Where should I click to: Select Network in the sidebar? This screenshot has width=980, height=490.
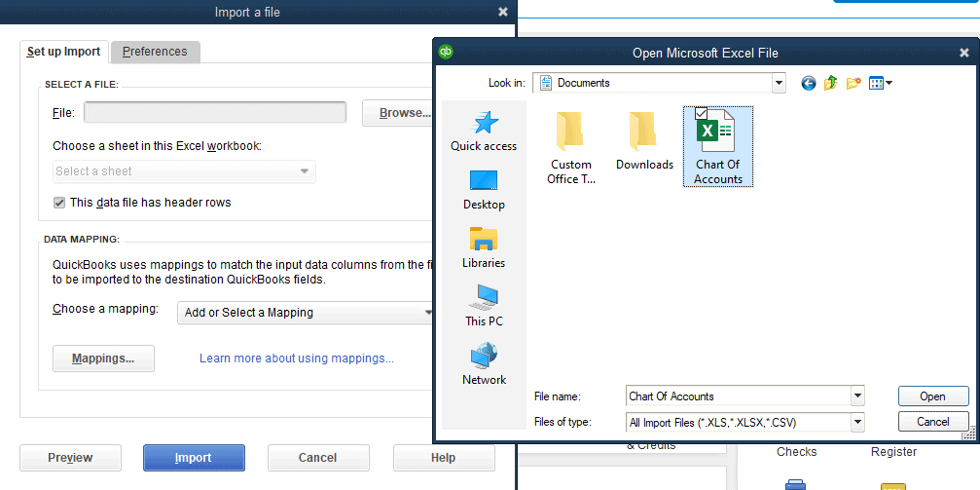pyautogui.click(x=484, y=365)
